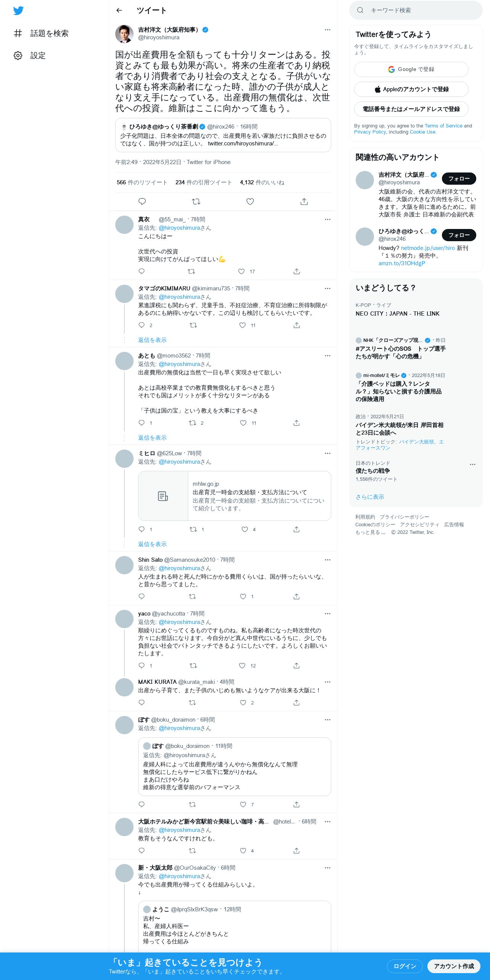Open options for 僕たちの戦争 trend
The image size is (490, 980).
coord(472,464)
